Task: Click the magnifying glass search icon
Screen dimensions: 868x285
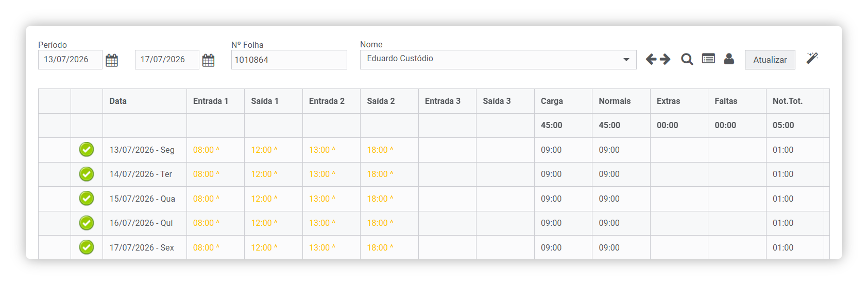Action: pyautogui.click(x=687, y=59)
